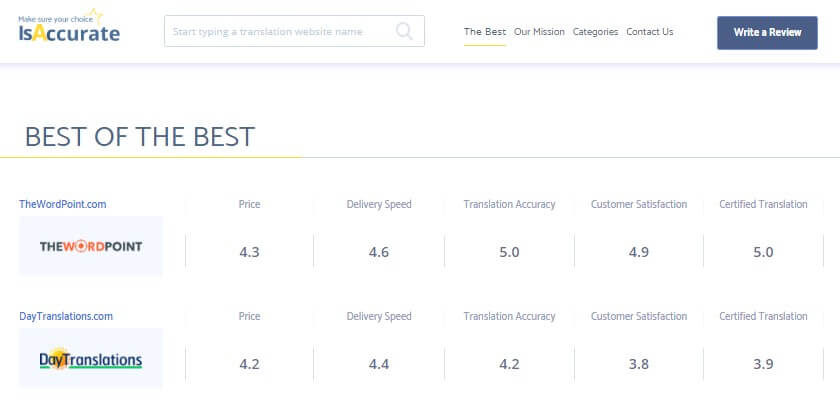The image size is (840, 420).
Task: Click the Write a Review button
Action: [x=767, y=33]
